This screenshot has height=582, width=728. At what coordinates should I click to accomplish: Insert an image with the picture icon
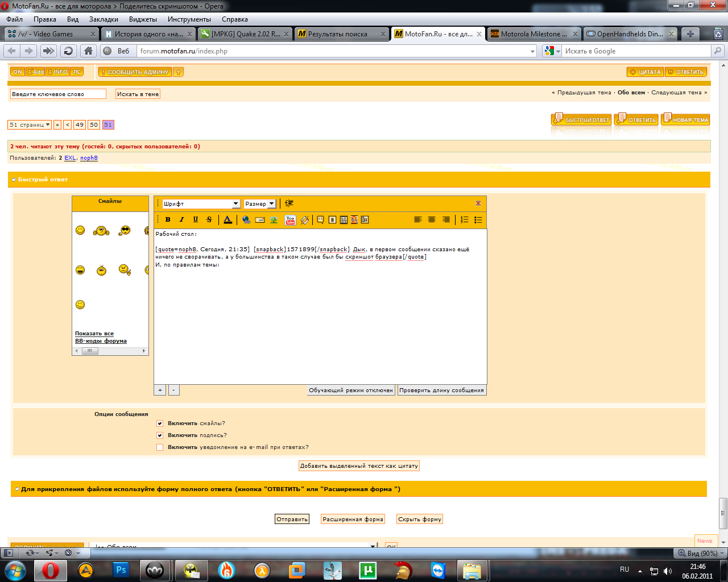pyautogui.click(x=274, y=220)
